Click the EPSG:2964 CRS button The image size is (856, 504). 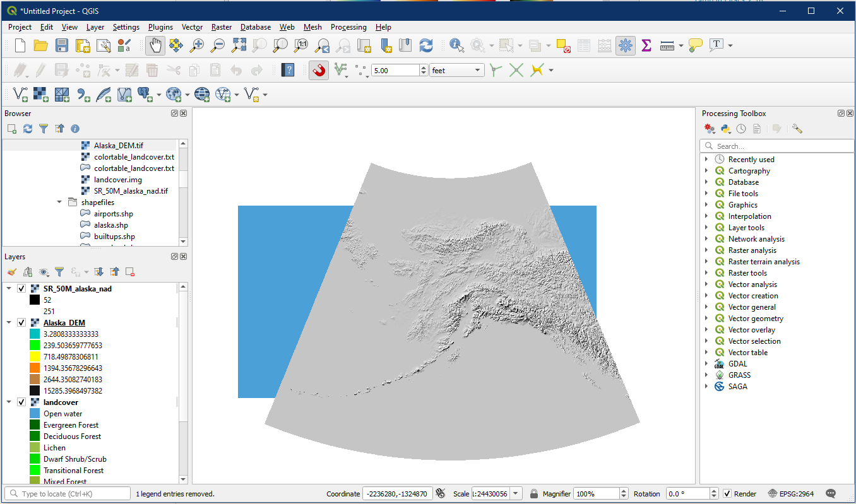pos(791,494)
